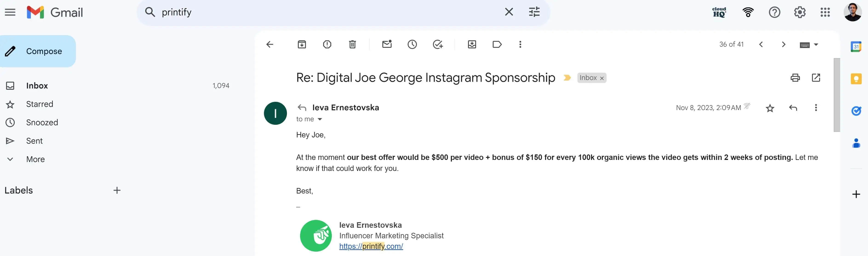Mark the message as unread
The width and height of the screenshot is (868, 256).
387,44
